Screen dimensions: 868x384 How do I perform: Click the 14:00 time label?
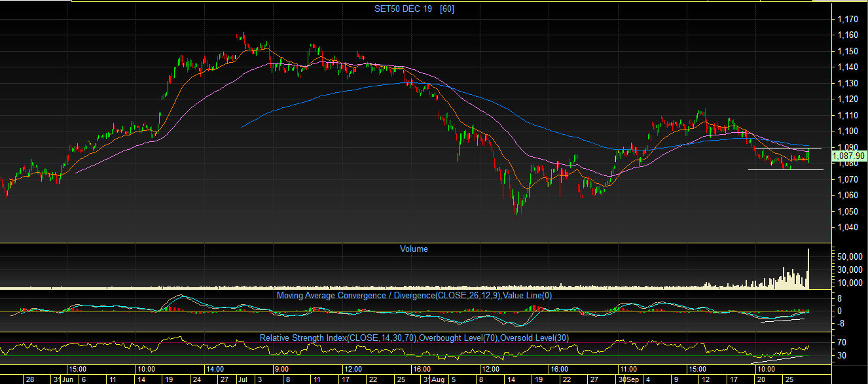214,369
